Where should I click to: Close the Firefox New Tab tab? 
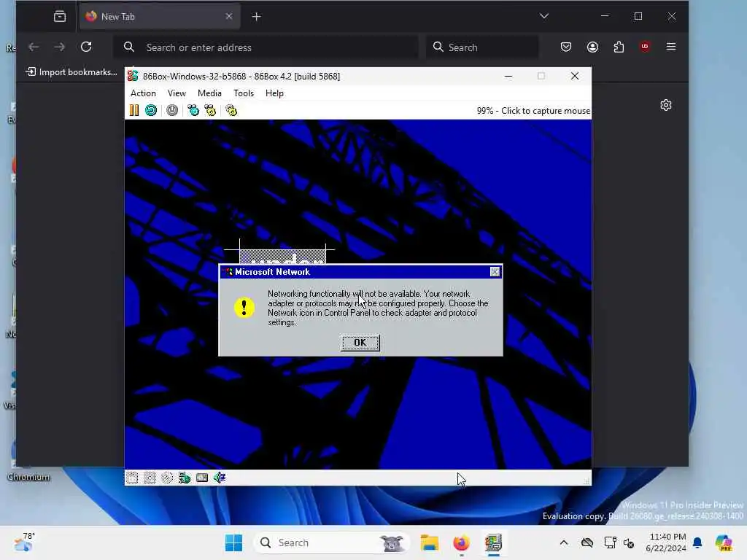click(228, 17)
